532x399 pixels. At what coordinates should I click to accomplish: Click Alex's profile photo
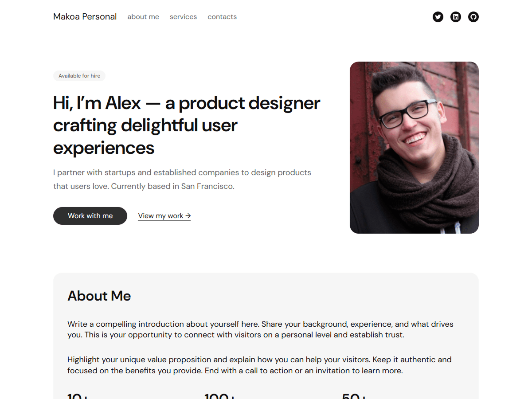pyautogui.click(x=414, y=148)
